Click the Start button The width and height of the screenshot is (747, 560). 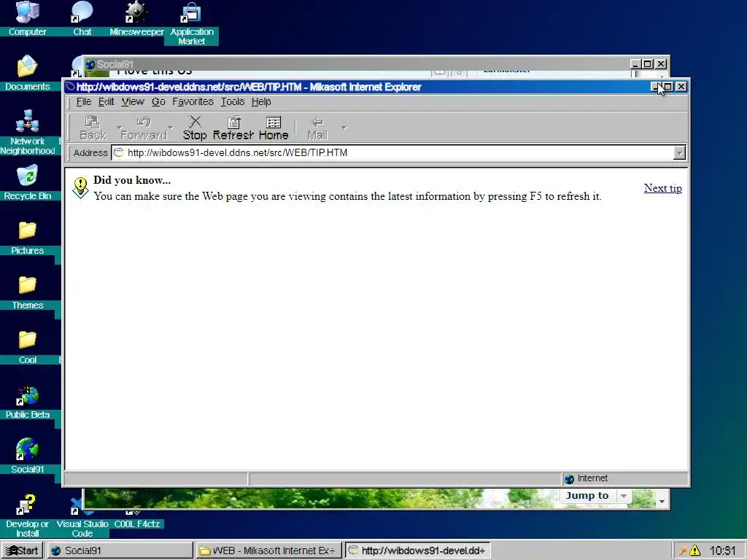click(x=22, y=551)
